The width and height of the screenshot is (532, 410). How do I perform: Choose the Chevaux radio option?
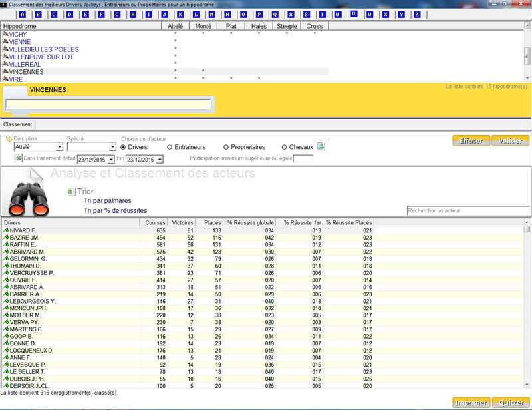tap(285, 147)
